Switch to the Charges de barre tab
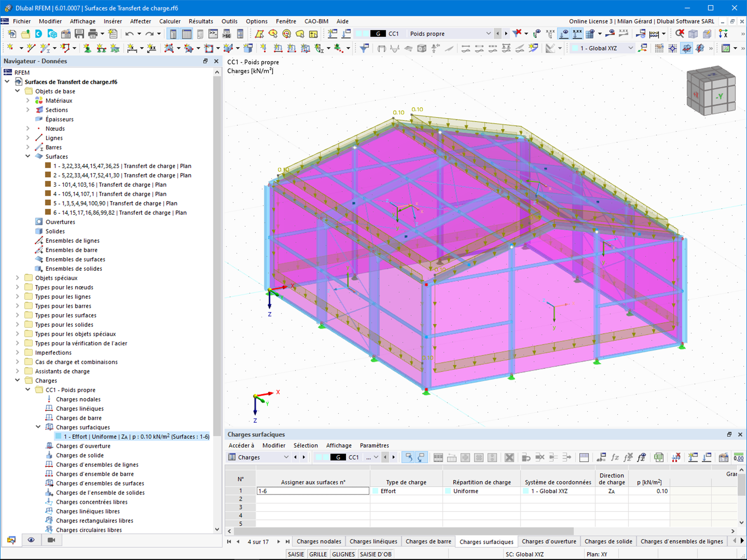 click(428, 541)
